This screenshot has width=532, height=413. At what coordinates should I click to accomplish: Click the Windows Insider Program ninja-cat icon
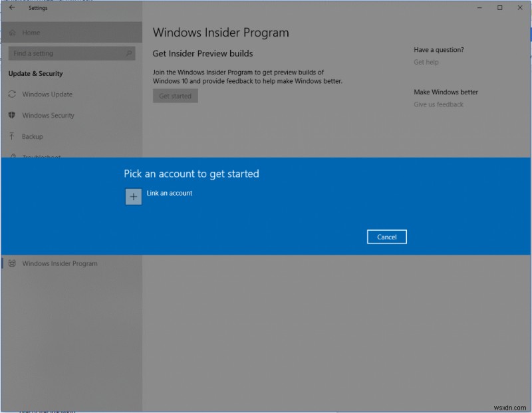(11, 263)
